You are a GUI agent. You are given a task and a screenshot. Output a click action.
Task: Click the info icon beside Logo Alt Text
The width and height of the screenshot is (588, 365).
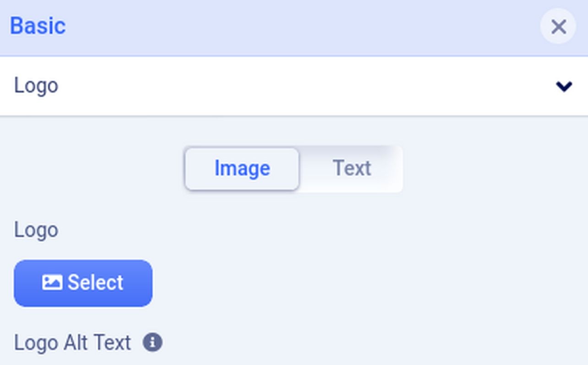(x=152, y=343)
